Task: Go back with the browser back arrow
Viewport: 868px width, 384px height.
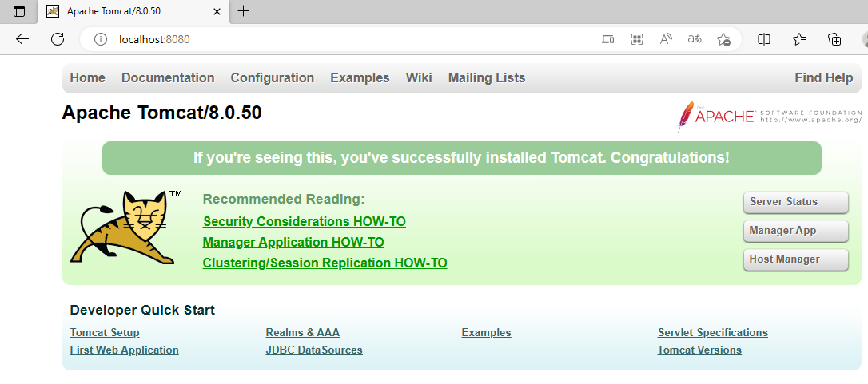Action: click(x=22, y=39)
